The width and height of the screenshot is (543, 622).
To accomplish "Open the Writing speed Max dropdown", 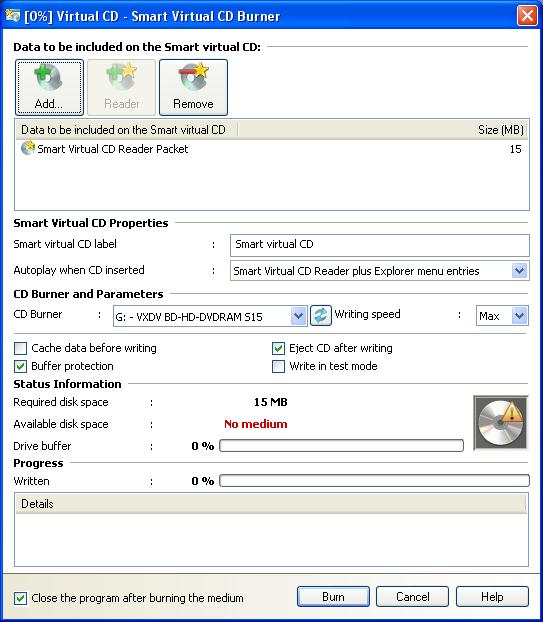I will (x=502, y=316).
